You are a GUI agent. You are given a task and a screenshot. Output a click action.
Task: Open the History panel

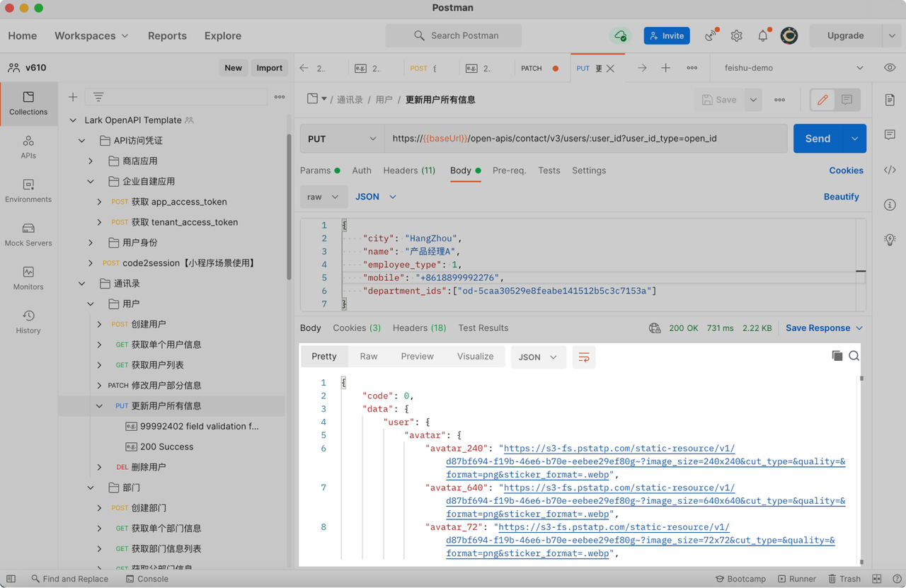point(28,321)
